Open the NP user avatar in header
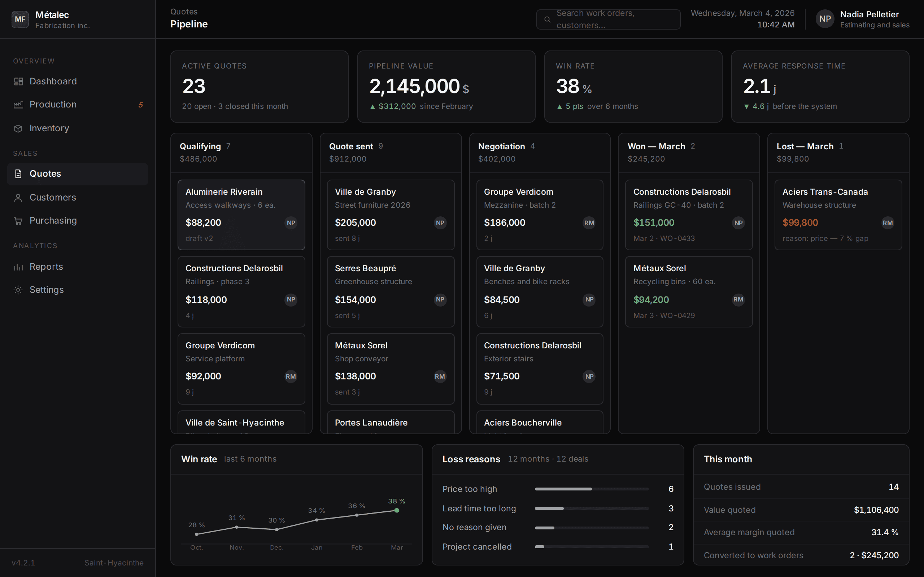This screenshot has width=924, height=577. coord(825,19)
